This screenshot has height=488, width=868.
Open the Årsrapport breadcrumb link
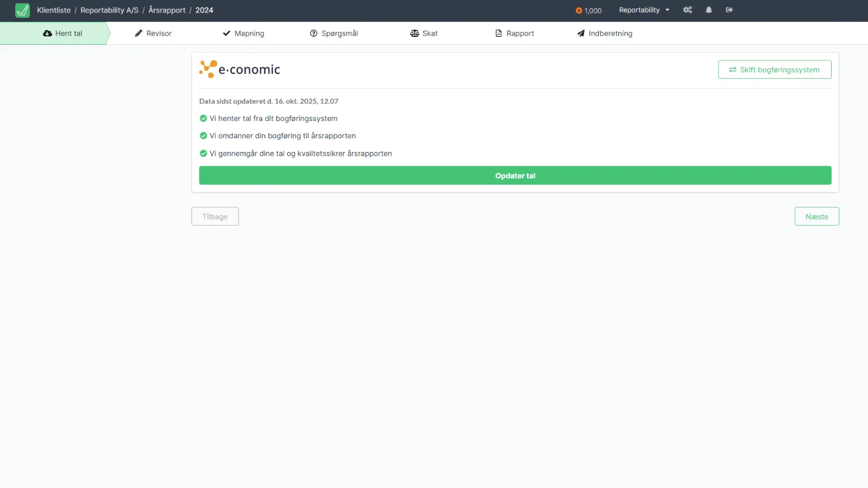click(x=167, y=10)
